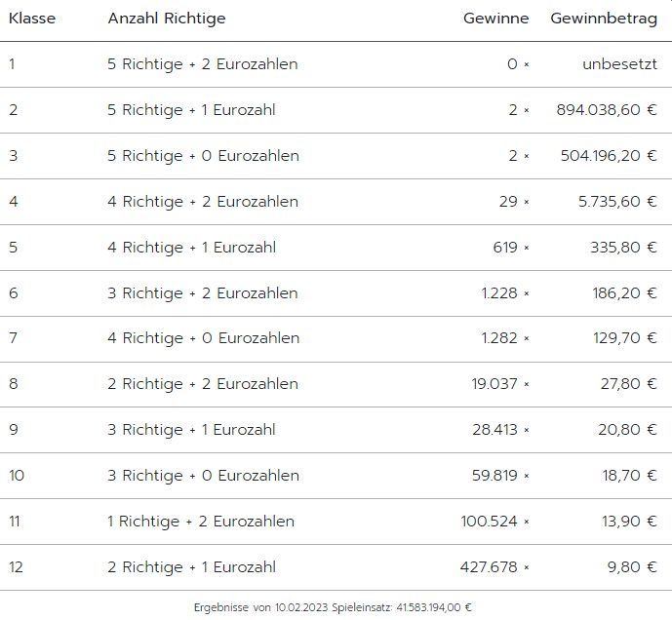Select the 19.037 × winners count

click(x=500, y=384)
